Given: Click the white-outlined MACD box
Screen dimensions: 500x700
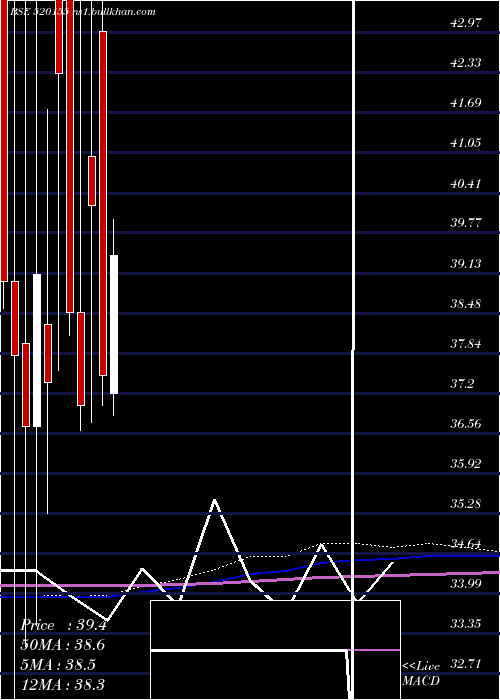Looking at the screenshot, I should 275,650.
